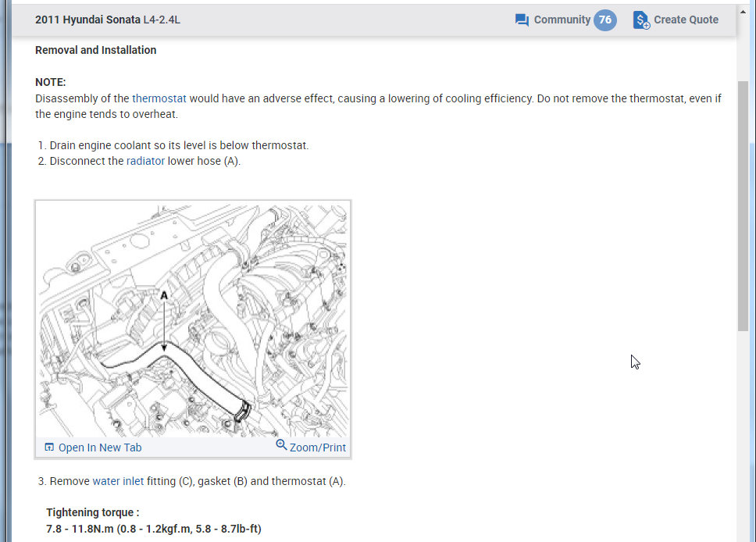Click the scrollbar up arrow
Screen dimensions: 756x542
[x=743, y=12]
